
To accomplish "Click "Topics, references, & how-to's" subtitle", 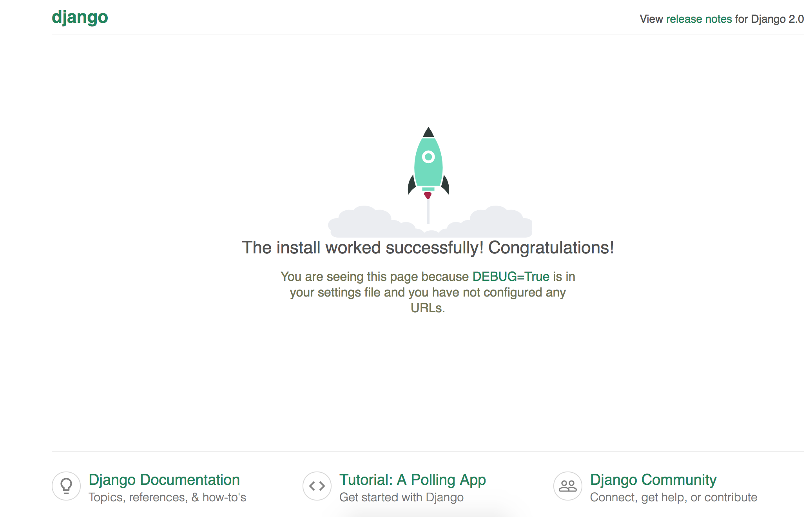I will [x=167, y=497].
